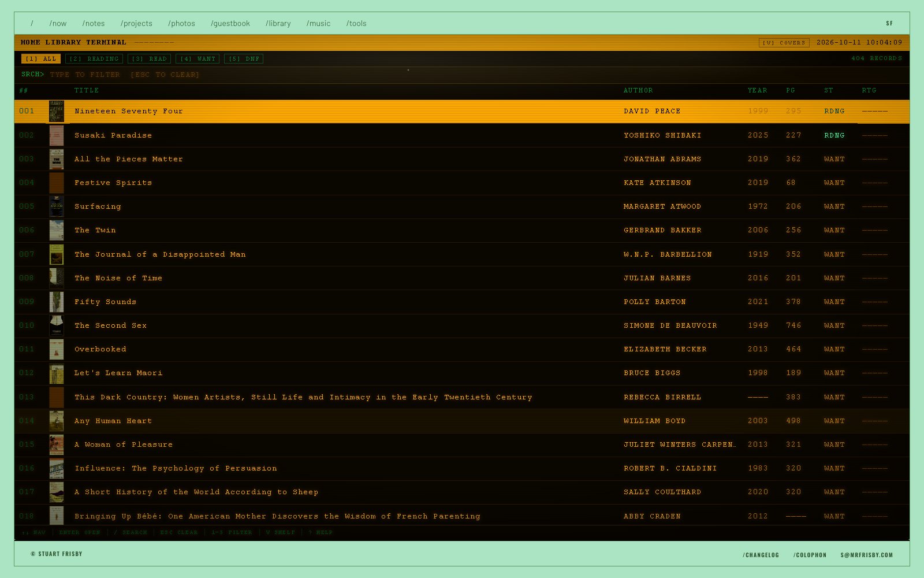The image size is (924, 578).
Task: Open Nineteen Seventy Four cover thumbnail
Action: (x=57, y=111)
